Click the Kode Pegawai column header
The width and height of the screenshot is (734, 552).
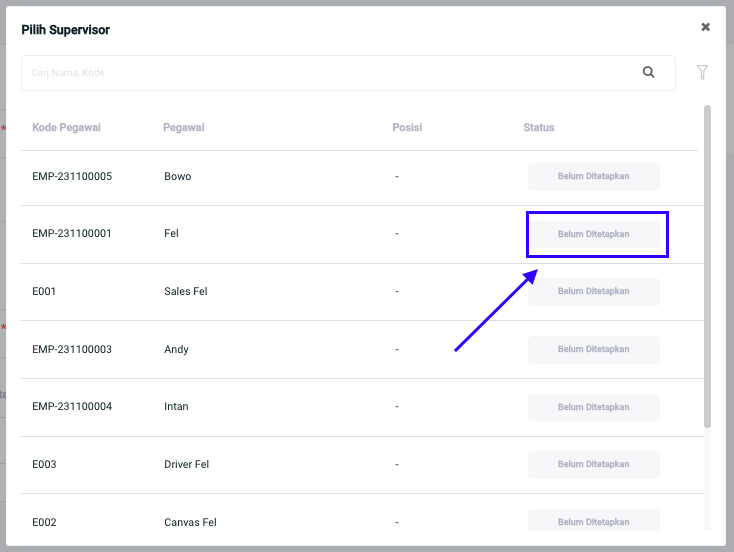click(x=66, y=128)
